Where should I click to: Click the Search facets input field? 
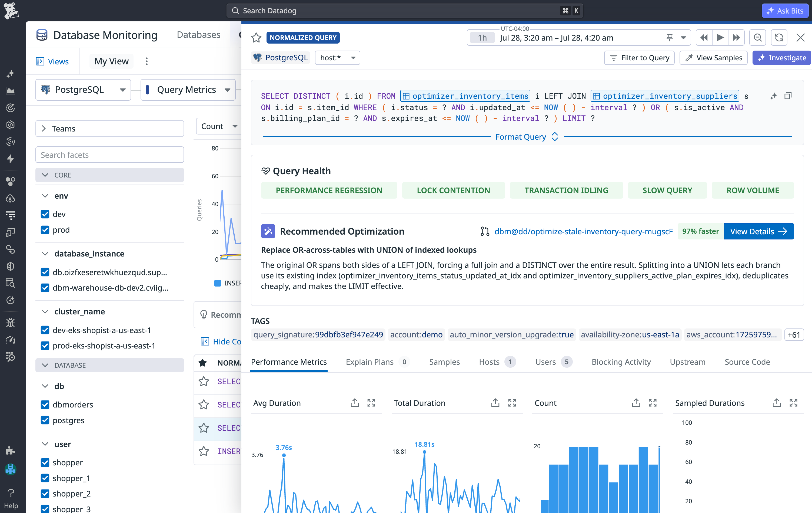point(109,154)
